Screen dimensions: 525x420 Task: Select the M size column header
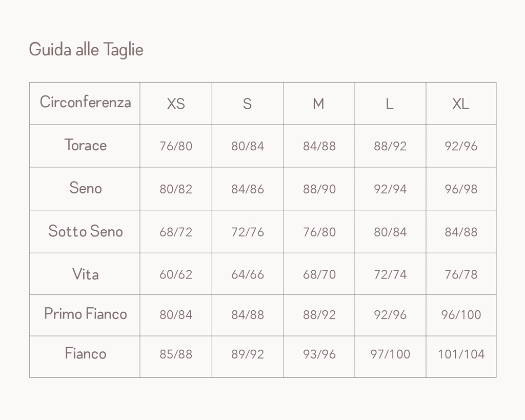(x=318, y=104)
